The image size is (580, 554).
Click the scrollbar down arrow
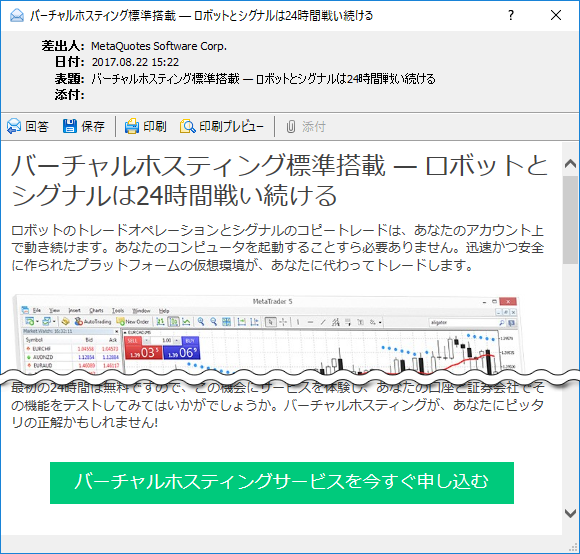[x=570, y=513]
